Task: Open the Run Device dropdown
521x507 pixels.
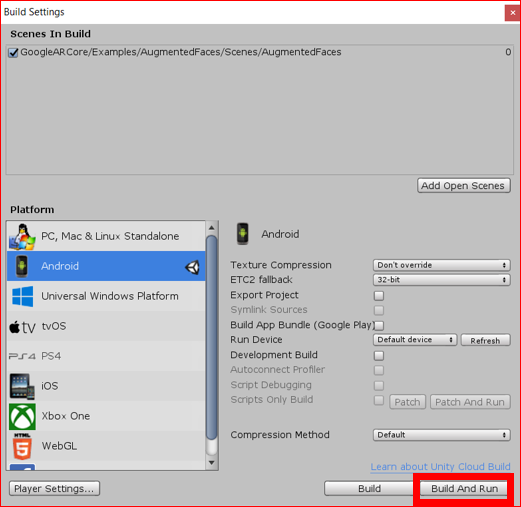Action: (415, 340)
